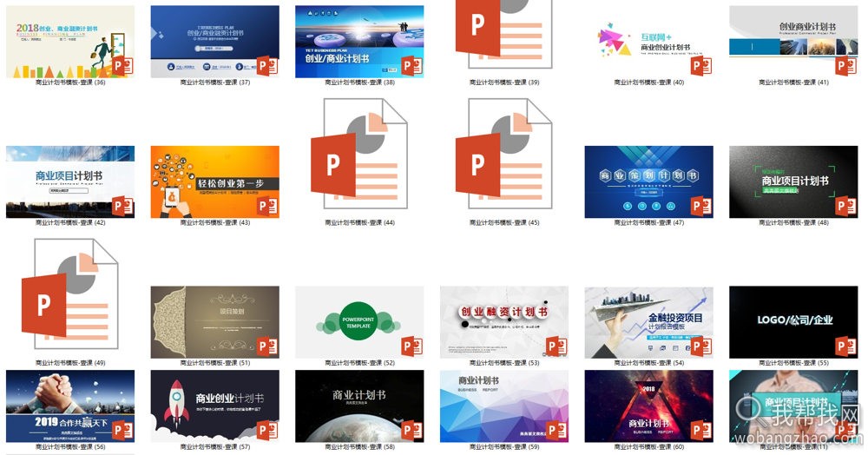Open the green POWERPOINT TEMPLATE thumbnail (52)
The height and width of the screenshot is (455, 868).
359,322
